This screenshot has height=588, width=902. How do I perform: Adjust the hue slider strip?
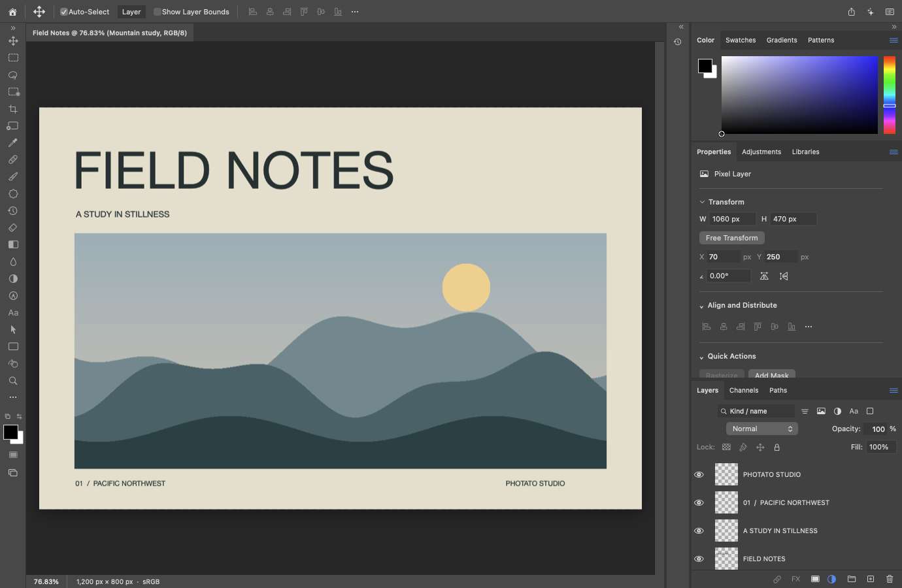pos(890,95)
